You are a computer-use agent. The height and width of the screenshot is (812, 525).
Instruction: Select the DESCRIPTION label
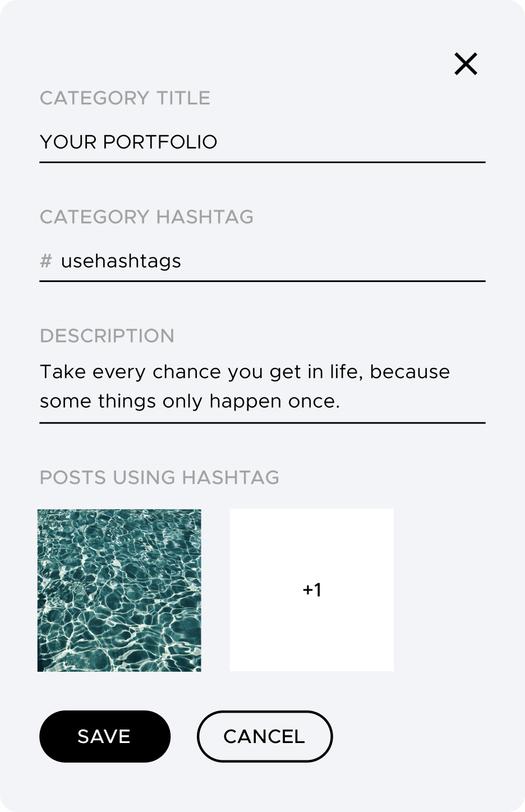click(107, 336)
